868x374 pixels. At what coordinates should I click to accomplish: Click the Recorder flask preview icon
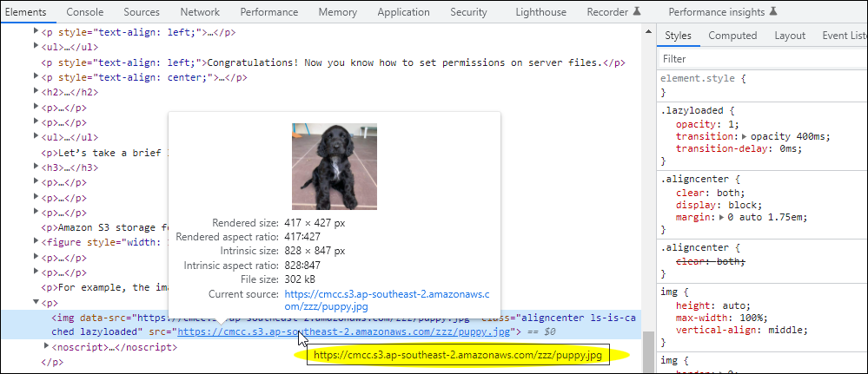[x=637, y=11]
